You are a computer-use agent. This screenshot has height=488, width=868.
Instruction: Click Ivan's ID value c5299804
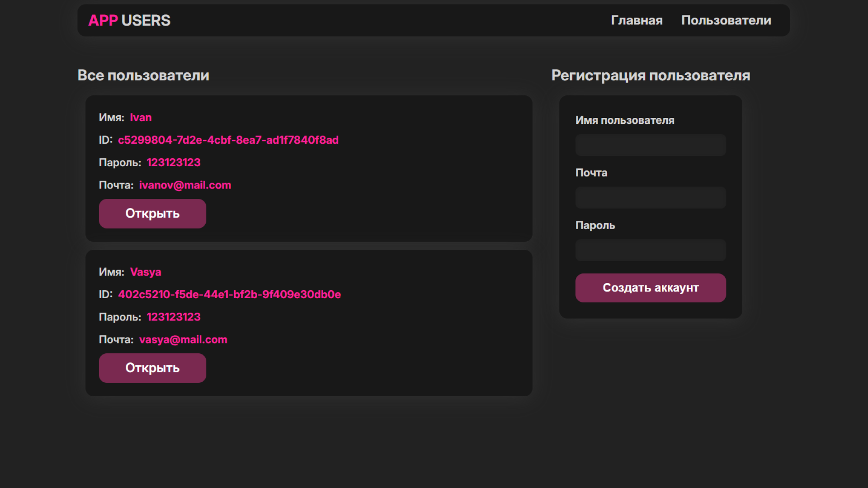228,140
